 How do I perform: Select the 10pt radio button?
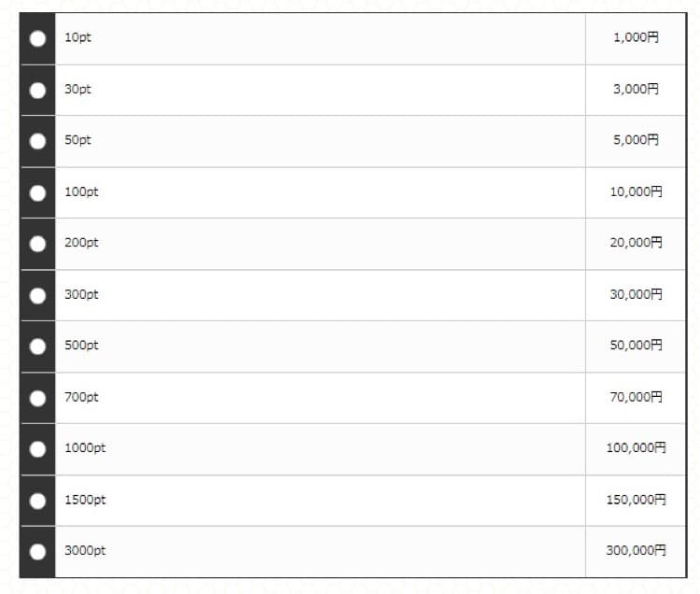pos(37,38)
